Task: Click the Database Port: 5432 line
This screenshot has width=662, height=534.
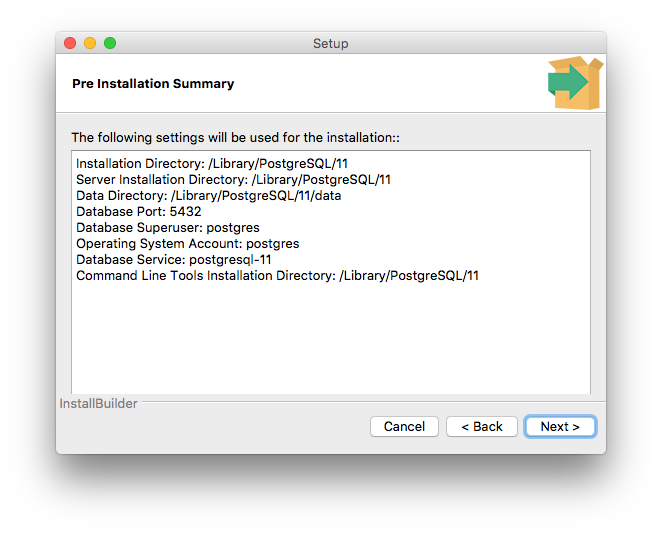Action: (x=139, y=211)
